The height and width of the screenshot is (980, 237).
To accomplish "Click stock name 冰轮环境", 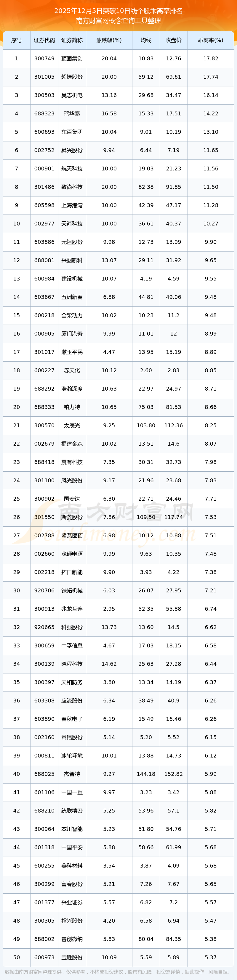I will (x=72, y=755).
